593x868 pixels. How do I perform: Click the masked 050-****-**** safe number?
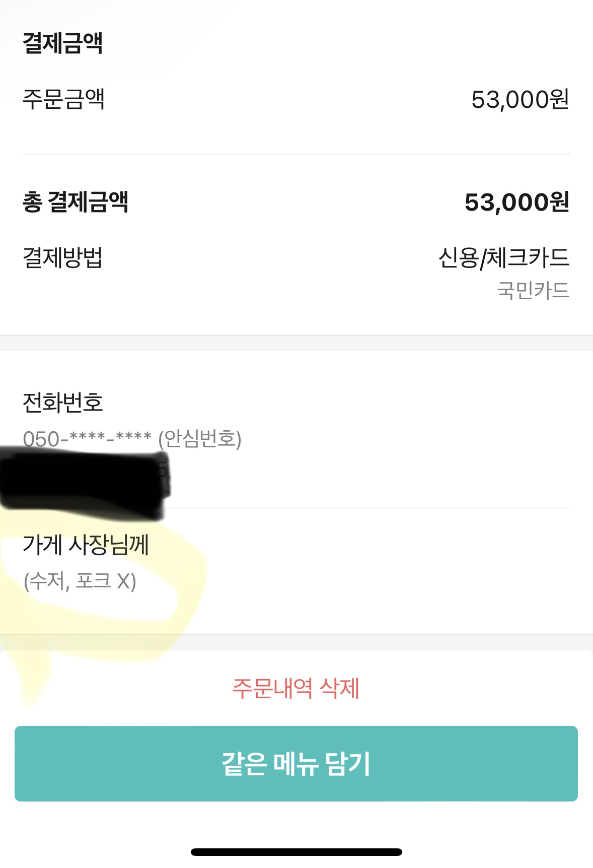[87, 439]
